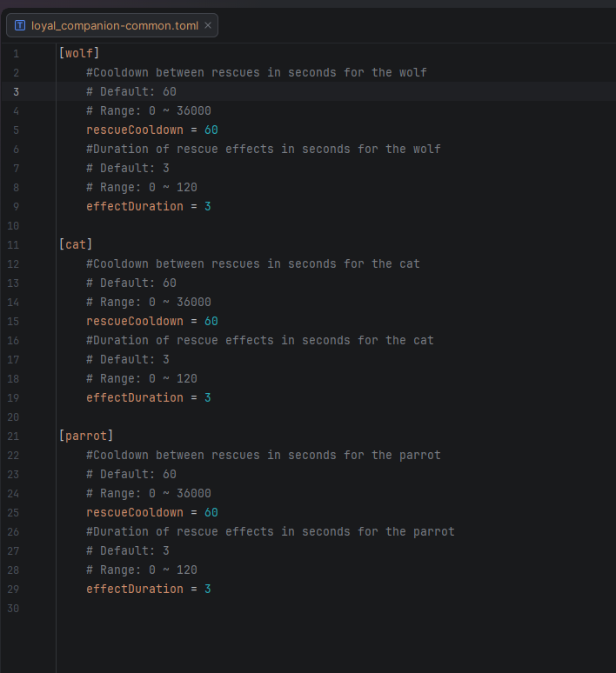Click '# Range: 0 ~ 120' on line 28
The width and height of the screenshot is (616, 673).
(142, 570)
